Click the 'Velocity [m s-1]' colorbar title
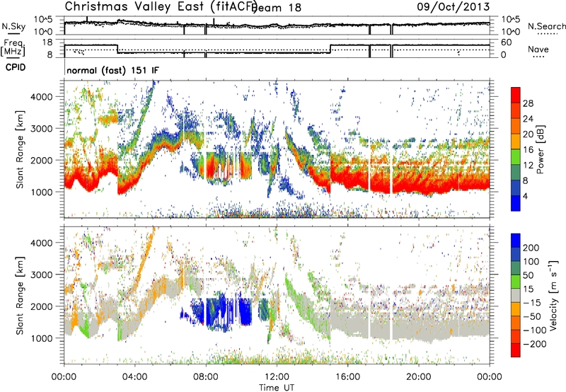Image resolution: width=566 pixels, height=392 pixels. [x=553, y=295]
